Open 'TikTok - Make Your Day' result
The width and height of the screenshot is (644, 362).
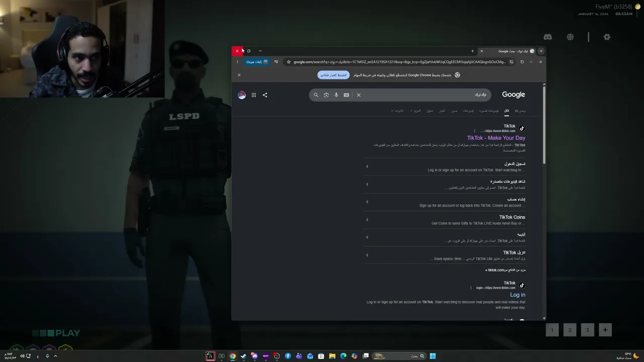tap(496, 138)
